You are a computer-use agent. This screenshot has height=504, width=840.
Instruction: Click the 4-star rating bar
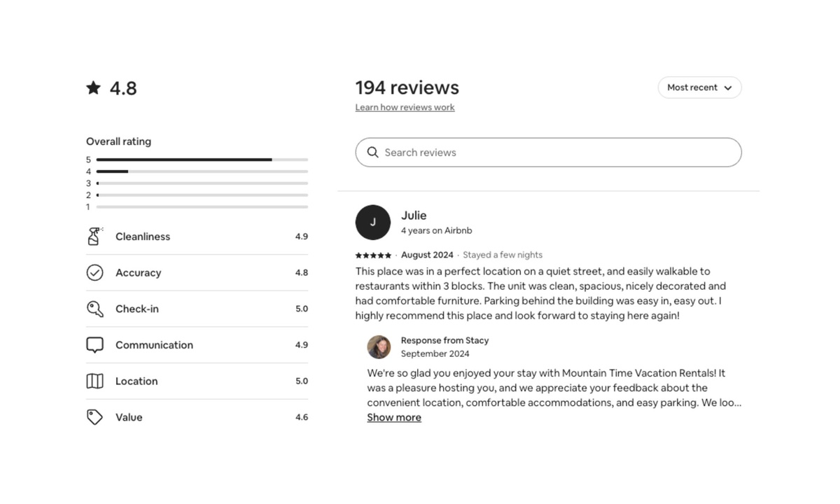coord(202,171)
